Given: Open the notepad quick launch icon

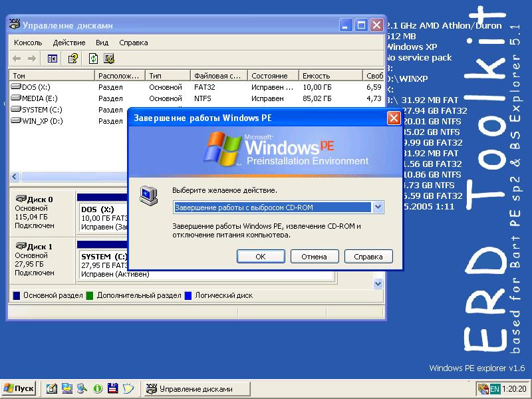Looking at the screenshot, I should [52, 388].
